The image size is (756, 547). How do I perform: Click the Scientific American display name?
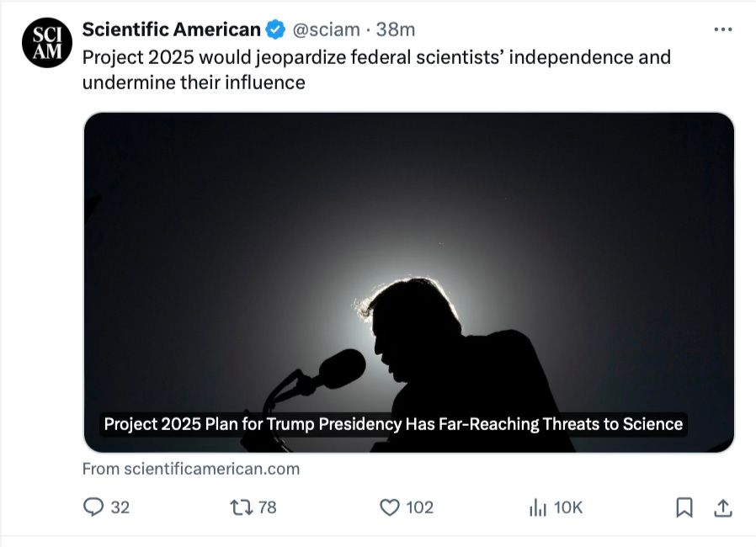[172, 29]
